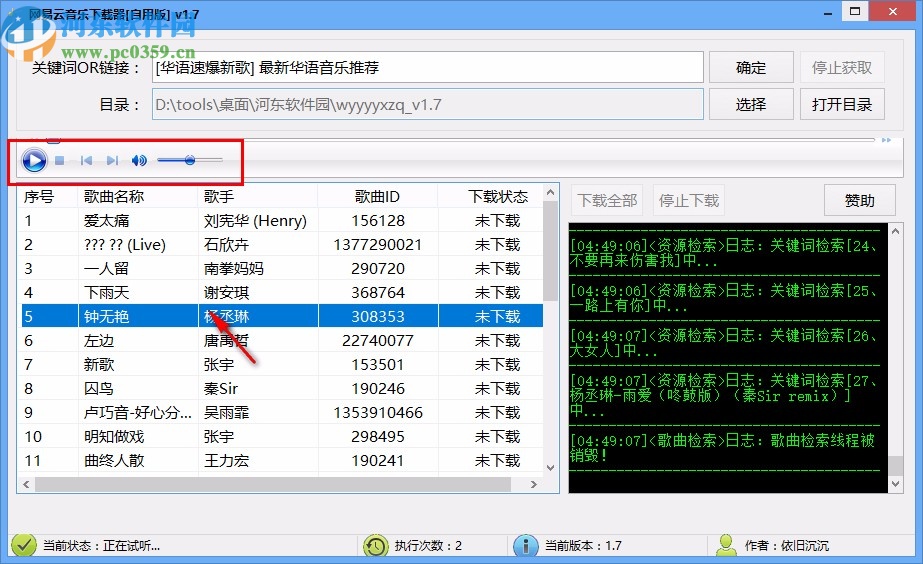Click log entry about 歌曲检索线程被销毁

pyautogui.click(x=722, y=447)
